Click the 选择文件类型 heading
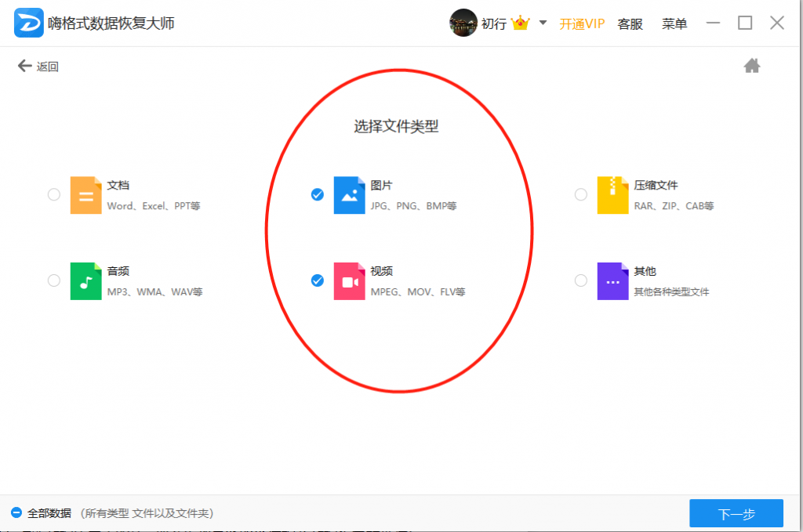This screenshot has width=803, height=532. pyautogui.click(x=396, y=126)
